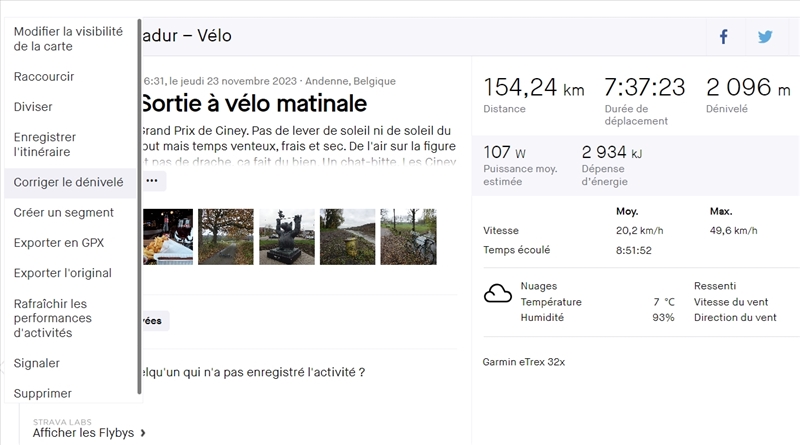Select Supprimer to delete the activity

click(x=43, y=393)
